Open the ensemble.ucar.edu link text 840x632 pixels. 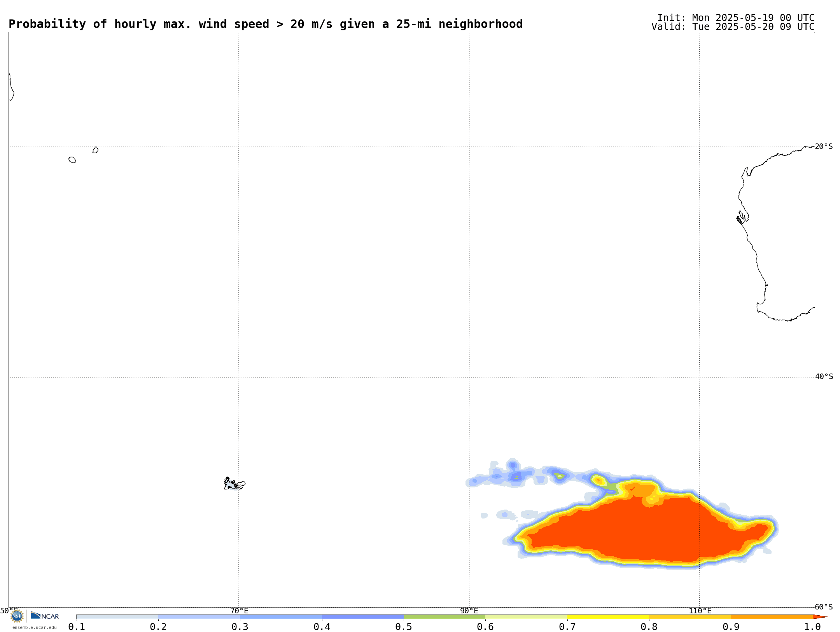click(35, 627)
